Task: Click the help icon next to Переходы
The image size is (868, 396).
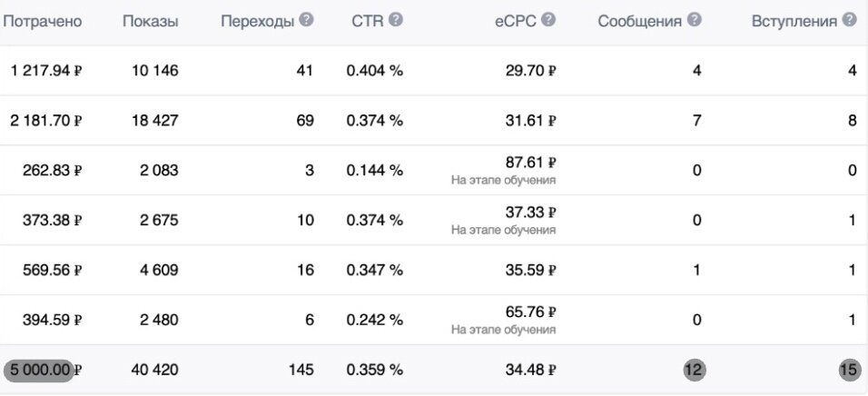Action: point(306,20)
